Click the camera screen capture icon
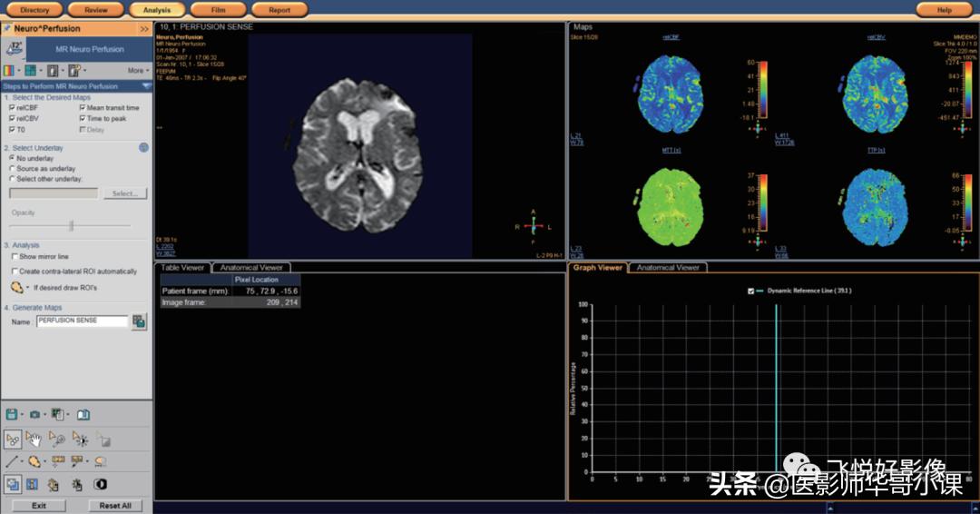Screen dimensions: 980x514 (34, 414)
